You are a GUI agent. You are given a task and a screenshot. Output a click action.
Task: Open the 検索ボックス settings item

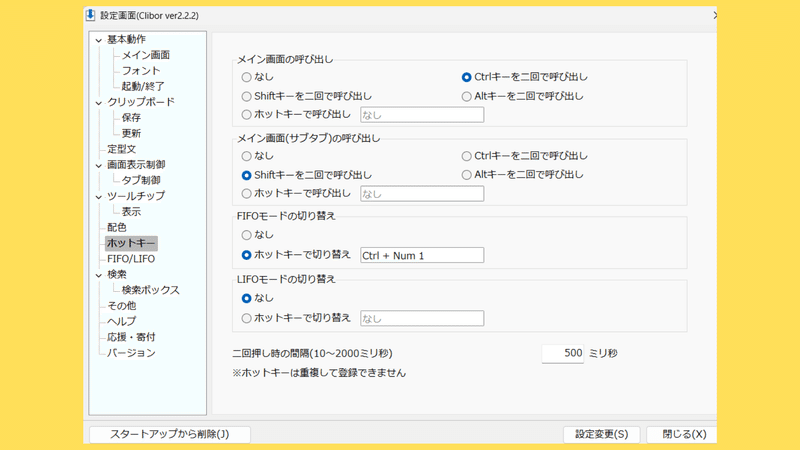151,290
